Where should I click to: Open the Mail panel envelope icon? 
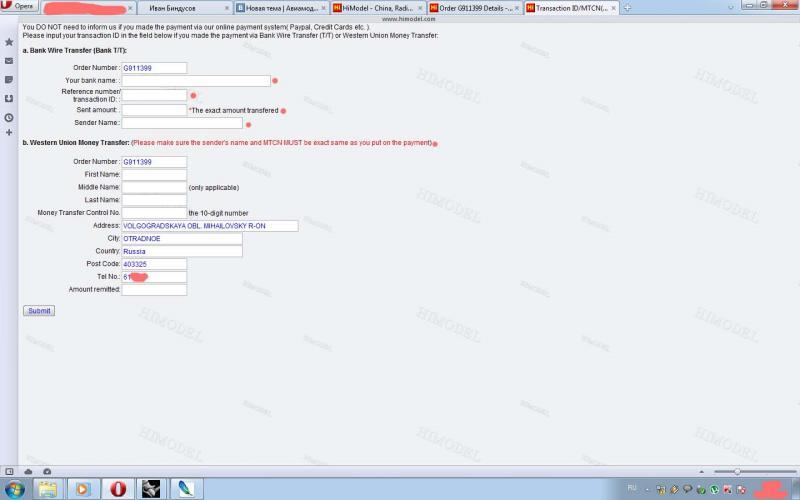(x=9, y=61)
